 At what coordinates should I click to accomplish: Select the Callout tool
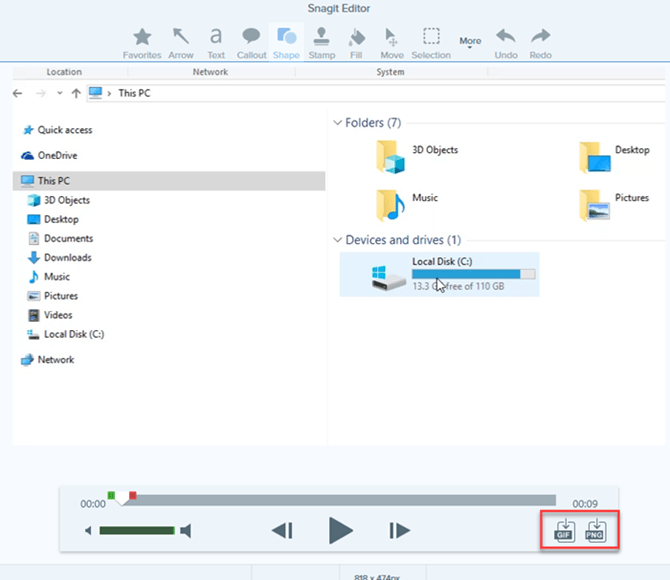(x=251, y=43)
